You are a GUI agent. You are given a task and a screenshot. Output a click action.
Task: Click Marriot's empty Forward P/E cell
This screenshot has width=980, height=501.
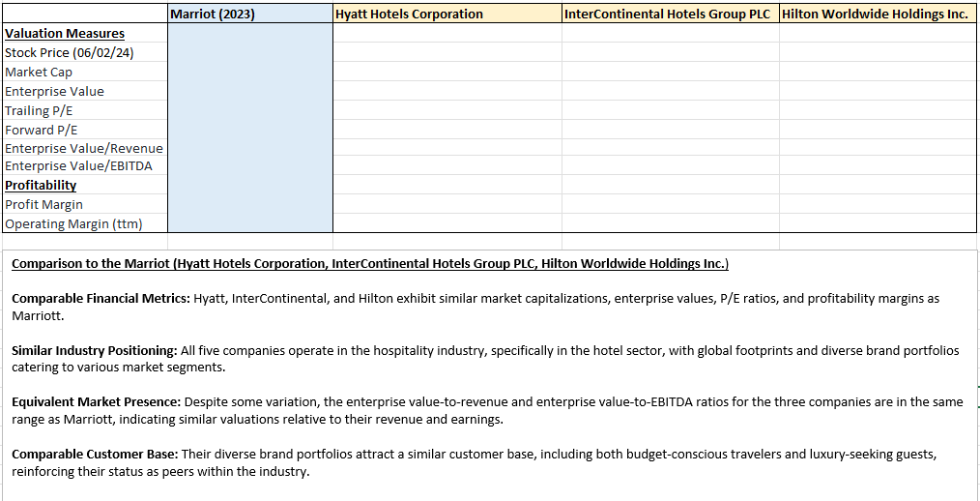[x=250, y=130]
